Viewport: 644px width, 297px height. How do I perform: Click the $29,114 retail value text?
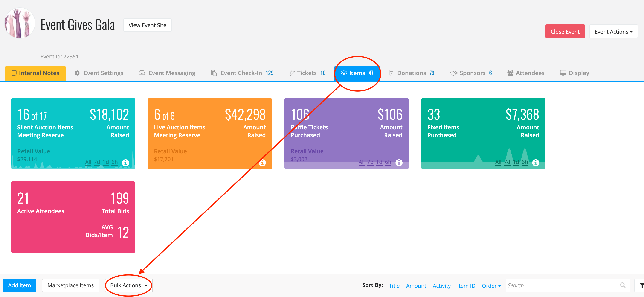[27, 159]
